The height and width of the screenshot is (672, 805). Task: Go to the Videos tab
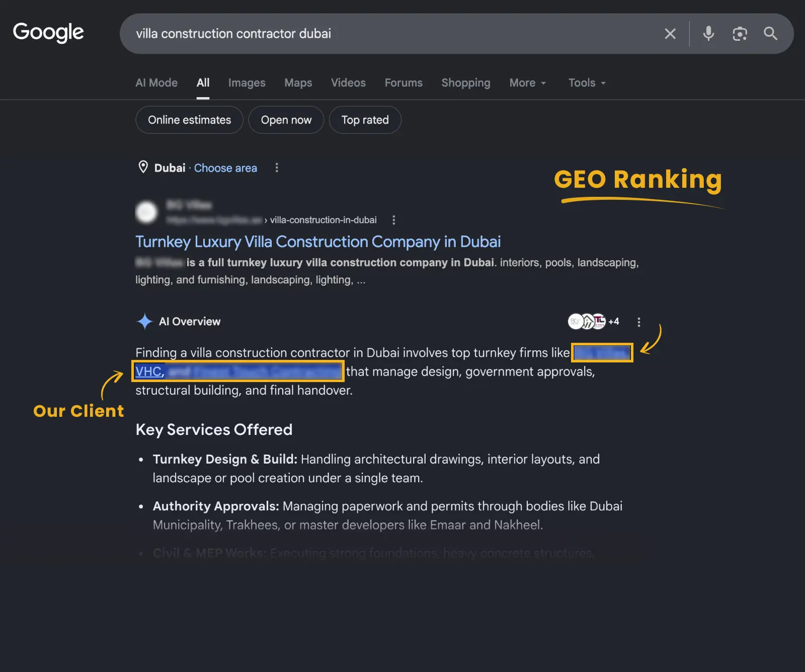point(348,83)
